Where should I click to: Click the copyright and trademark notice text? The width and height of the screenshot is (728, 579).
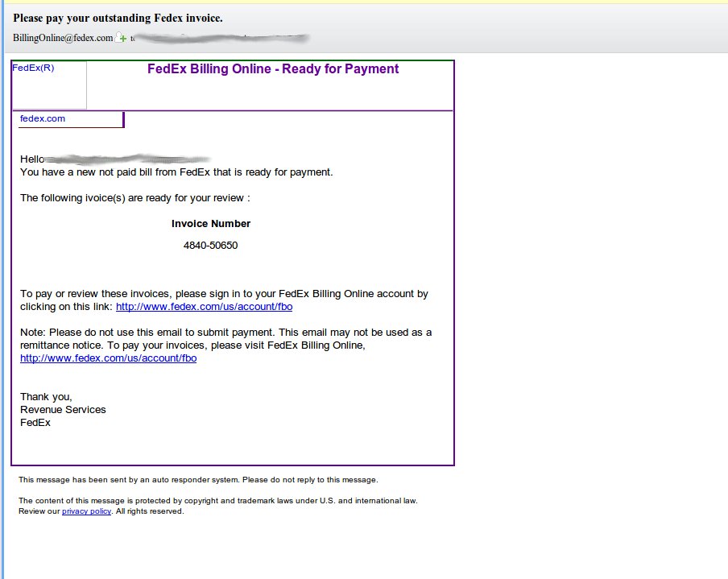217,501
